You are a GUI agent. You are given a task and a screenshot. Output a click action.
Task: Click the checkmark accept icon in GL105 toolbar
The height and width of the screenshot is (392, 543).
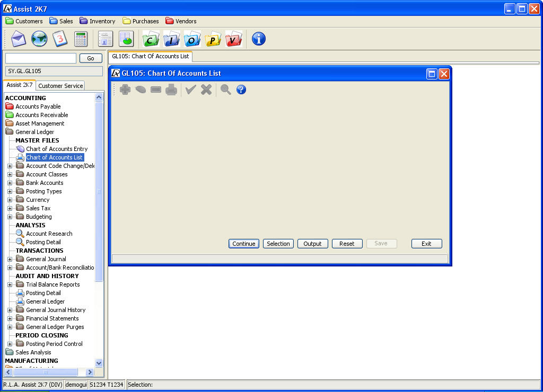[190, 90]
